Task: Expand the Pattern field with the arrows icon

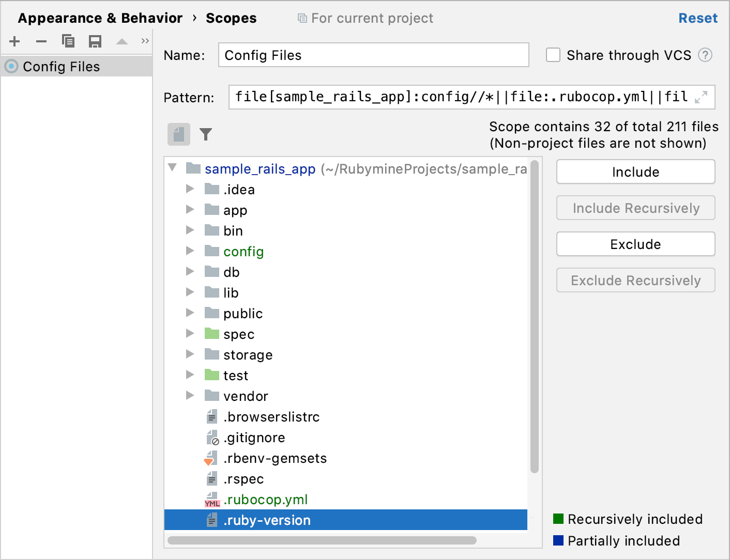Action: click(x=701, y=97)
